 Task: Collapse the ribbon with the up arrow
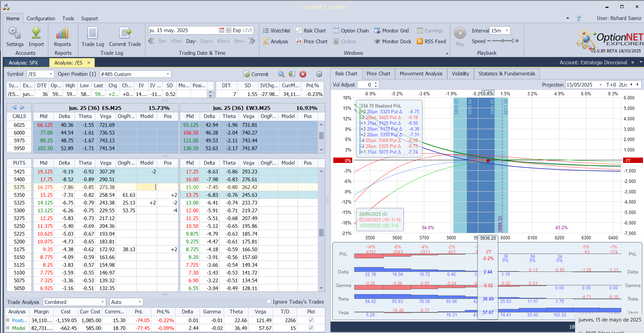pyautogui.click(x=568, y=18)
